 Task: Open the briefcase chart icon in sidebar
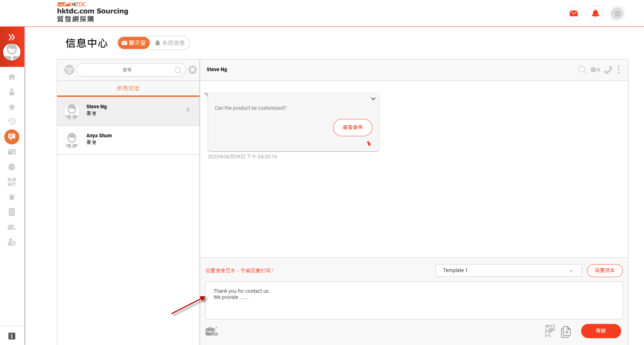coord(12,227)
